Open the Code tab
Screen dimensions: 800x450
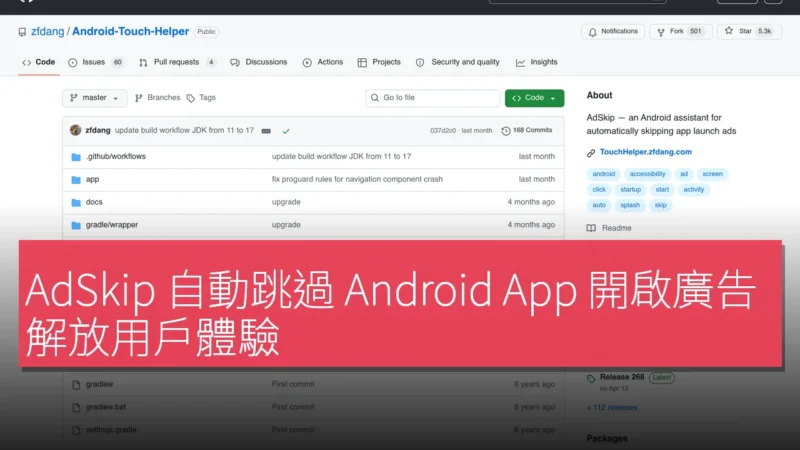pos(38,62)
